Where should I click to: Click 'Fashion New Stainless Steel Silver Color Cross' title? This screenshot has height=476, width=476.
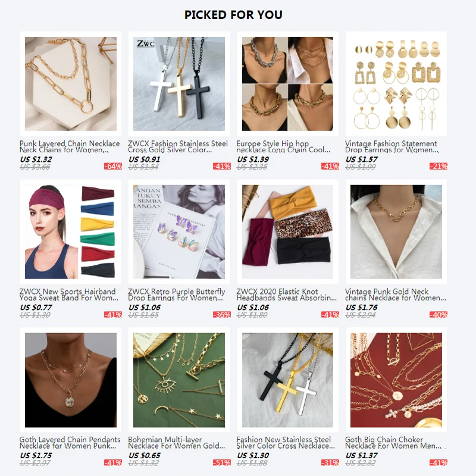pos(286,443)
